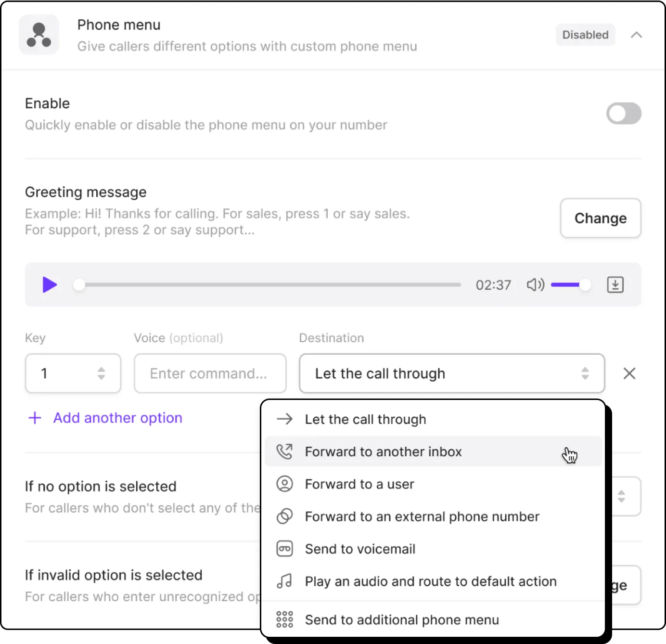Download the greeting audio file
The image size is (666, 644).
[615, 284]
